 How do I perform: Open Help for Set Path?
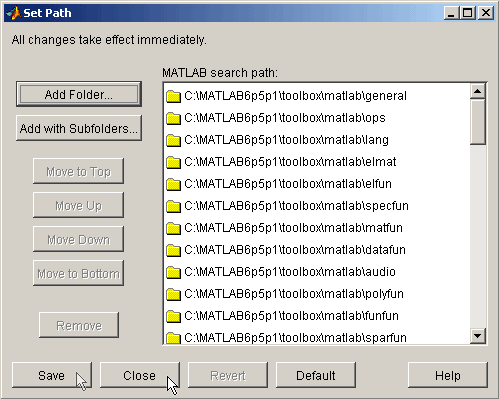point(448,375)
